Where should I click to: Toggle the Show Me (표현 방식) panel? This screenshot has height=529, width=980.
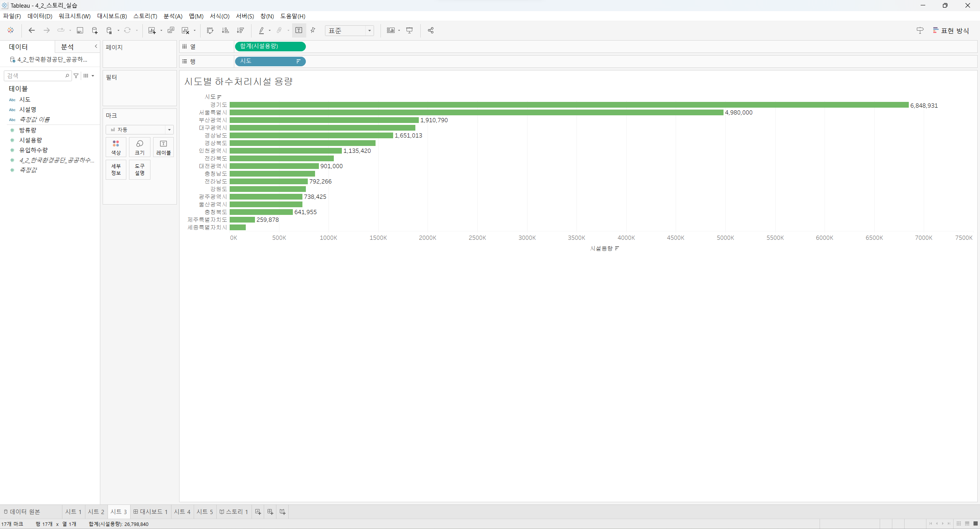click(x=951, y=30)
